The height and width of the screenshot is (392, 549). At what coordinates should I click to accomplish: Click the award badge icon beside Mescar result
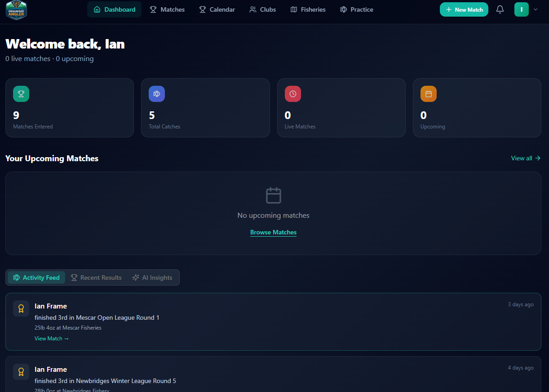tap(21, 308)
